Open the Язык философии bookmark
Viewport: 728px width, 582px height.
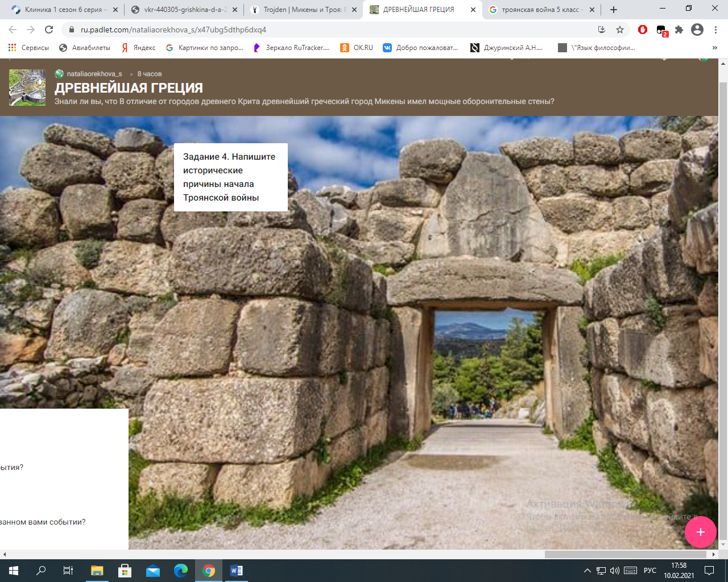coord(597,48)
